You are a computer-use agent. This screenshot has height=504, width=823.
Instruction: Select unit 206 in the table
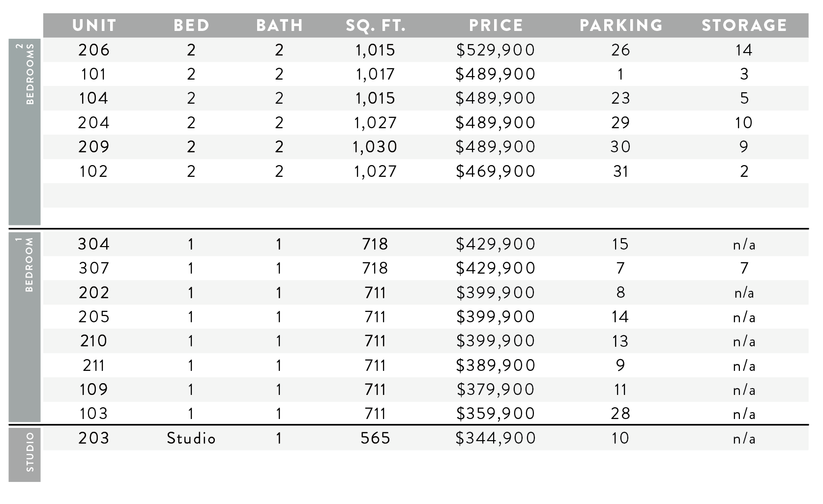tap(94, 50)
